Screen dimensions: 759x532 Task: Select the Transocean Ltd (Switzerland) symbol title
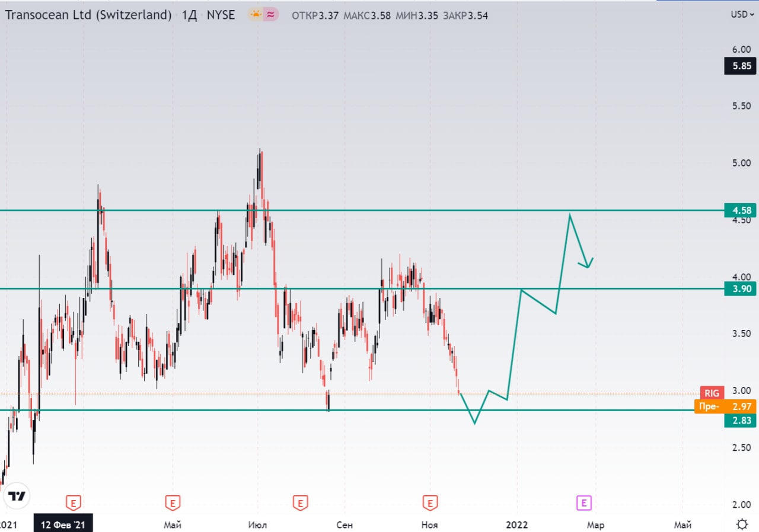point(88,15)
